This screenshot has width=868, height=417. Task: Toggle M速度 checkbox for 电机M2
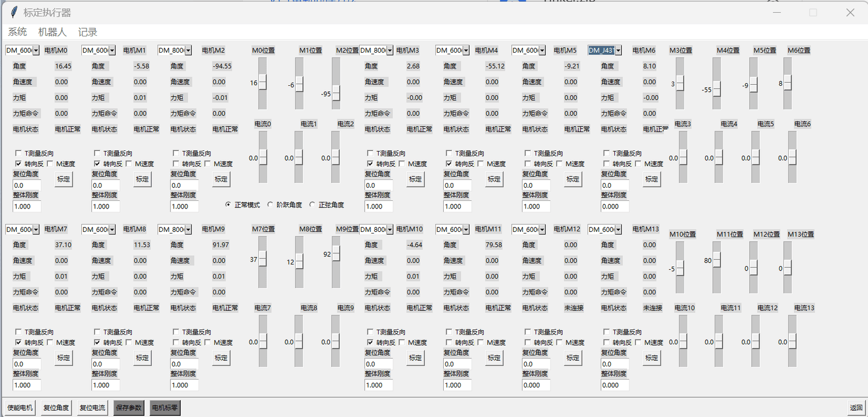208,163
